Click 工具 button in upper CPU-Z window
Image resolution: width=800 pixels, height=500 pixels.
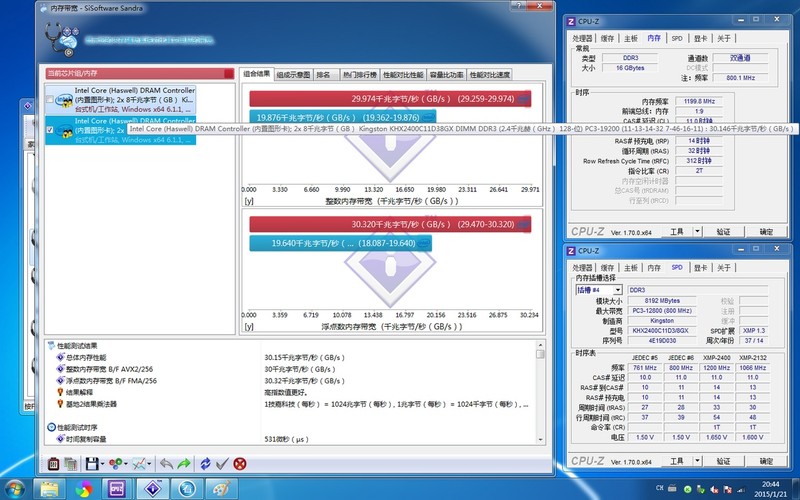pos(677,232)
